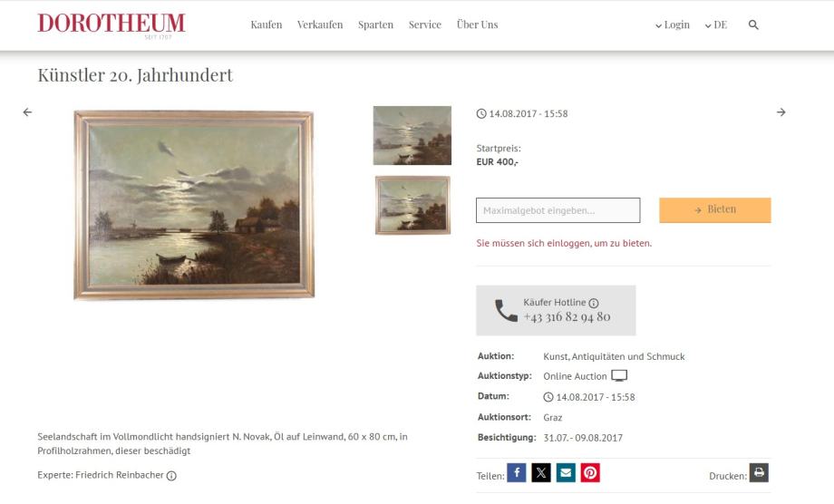
Task: Focus the Maximalgebot input field
Action: [x=558, y=210]
